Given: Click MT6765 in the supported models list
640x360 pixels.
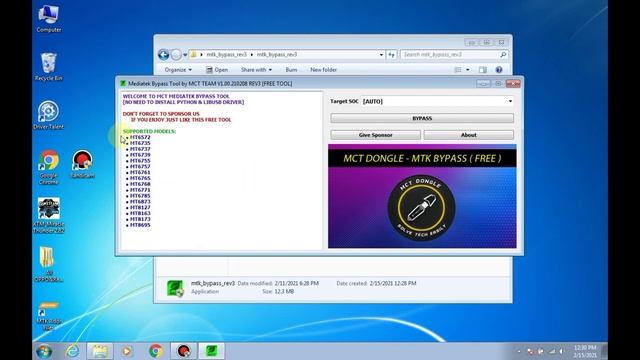Looking at the screenshot, I should (x=140, y=178).
